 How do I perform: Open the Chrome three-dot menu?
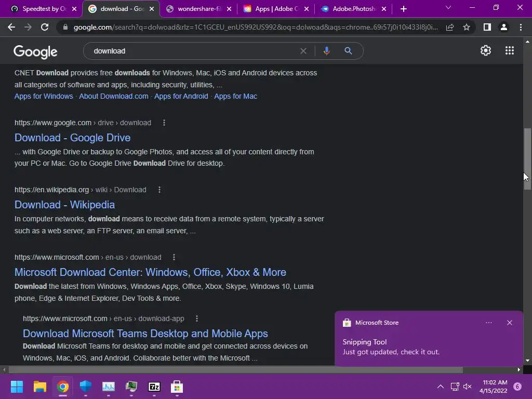click(521, 27)
